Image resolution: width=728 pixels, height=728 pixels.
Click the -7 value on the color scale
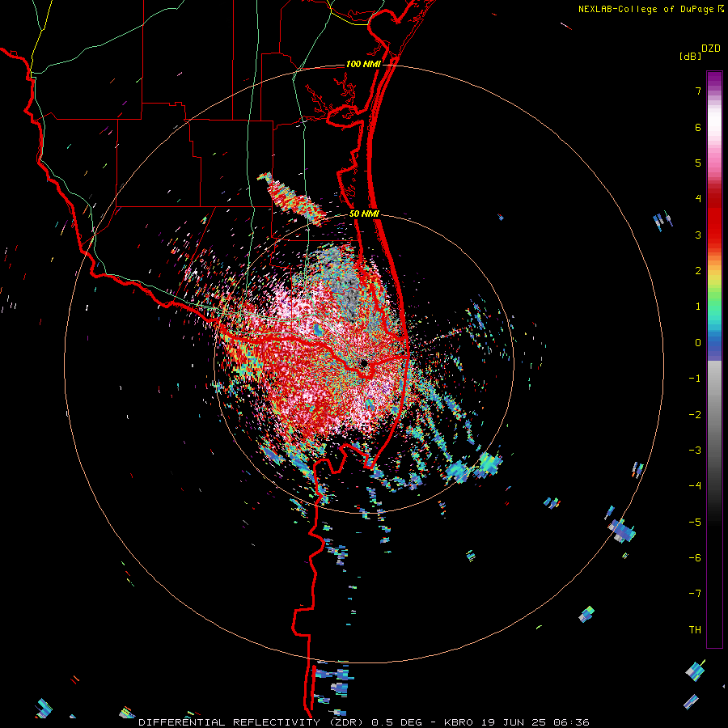695,594
